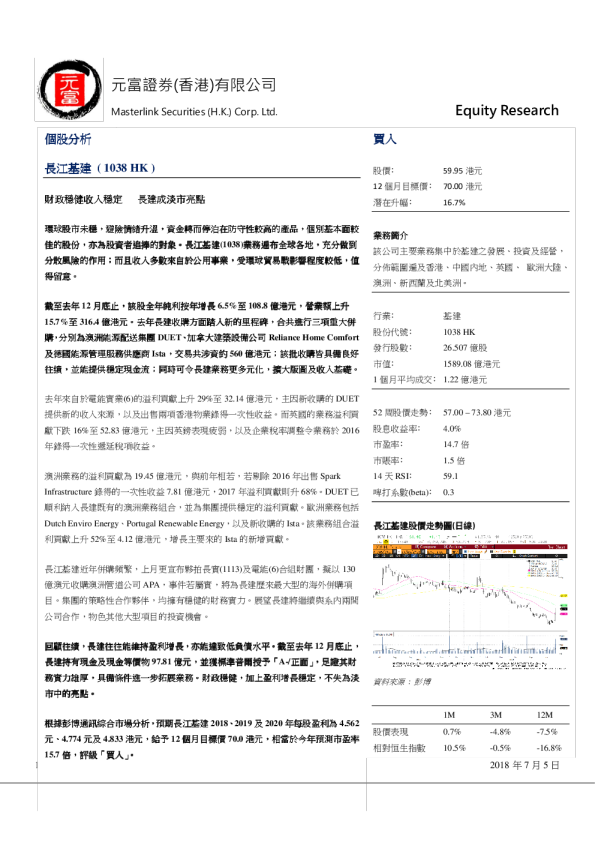Click the paragraph starting 根據彭博通訊綜合市場分析
Viewport: 595px width, 842px height.
202,739
